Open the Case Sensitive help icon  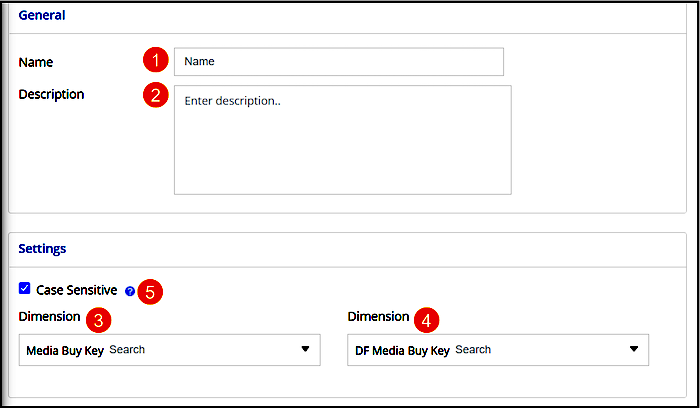point(130,291)
